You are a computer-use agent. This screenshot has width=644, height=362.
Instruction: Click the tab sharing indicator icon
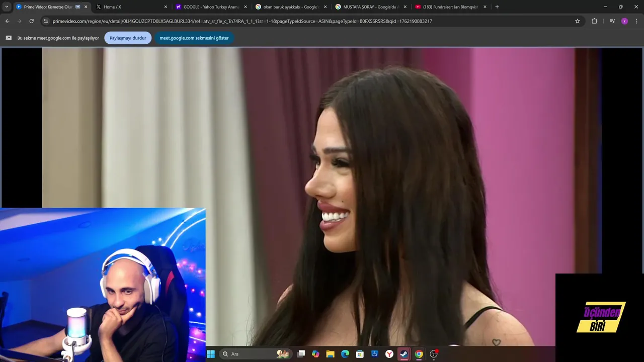point(9,38)
